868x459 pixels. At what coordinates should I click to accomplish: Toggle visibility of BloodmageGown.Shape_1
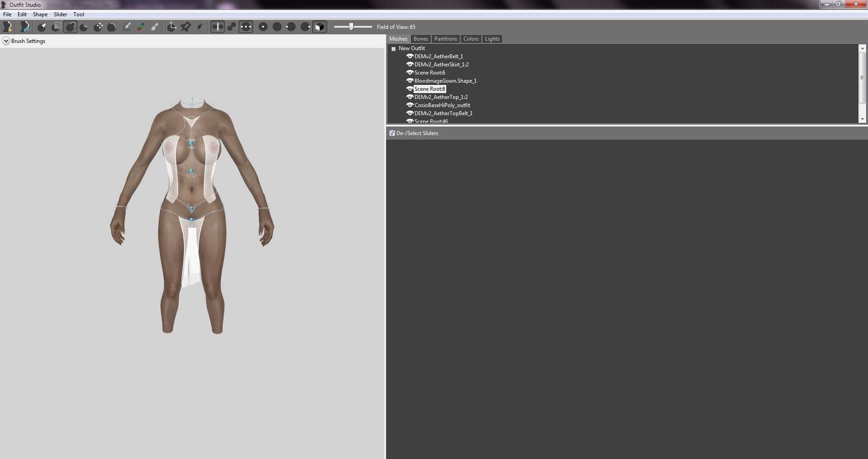(x=410, y=81)
